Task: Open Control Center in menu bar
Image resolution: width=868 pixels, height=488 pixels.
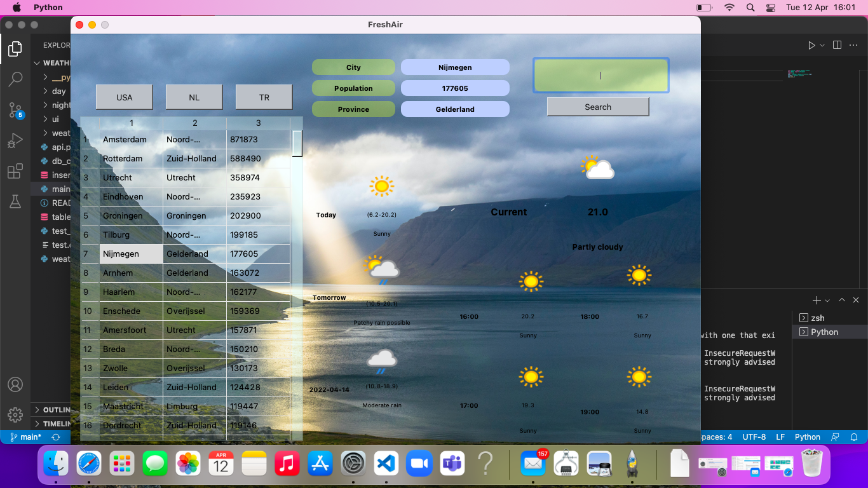Action: [771, 8]
